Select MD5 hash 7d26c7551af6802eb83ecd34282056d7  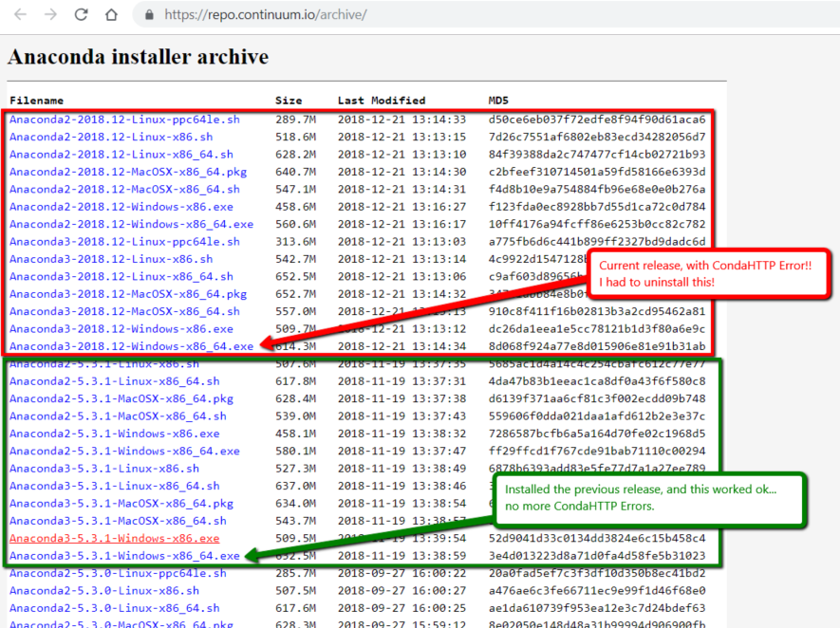click(597, 137)
